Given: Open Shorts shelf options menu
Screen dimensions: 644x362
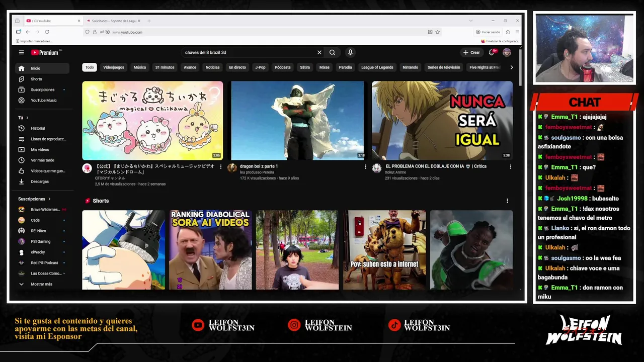Looking at the screenshot, I should pos(507,201).
